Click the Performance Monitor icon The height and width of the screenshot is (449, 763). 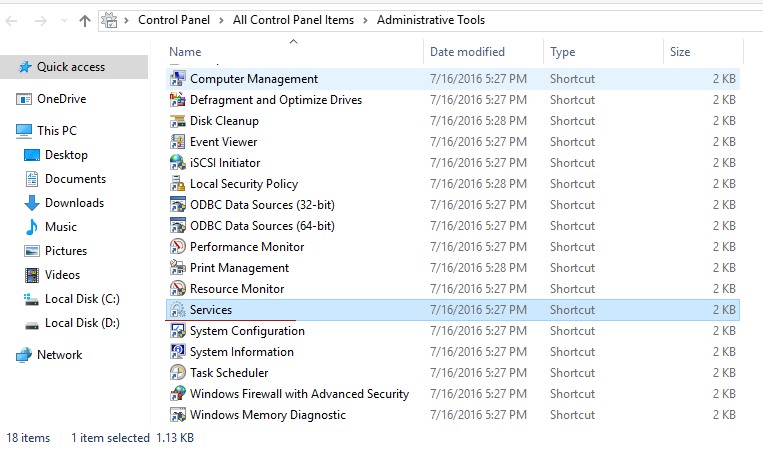pos(178,247)
